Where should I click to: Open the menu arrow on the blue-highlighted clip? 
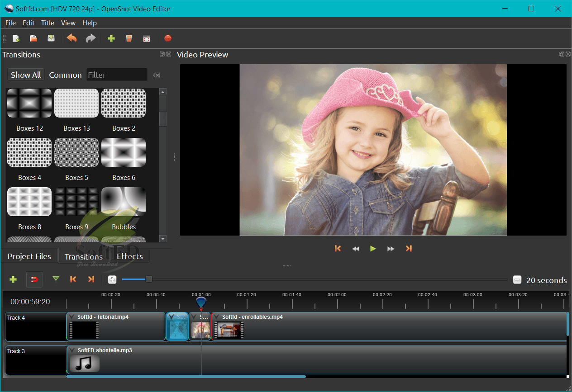172,317
